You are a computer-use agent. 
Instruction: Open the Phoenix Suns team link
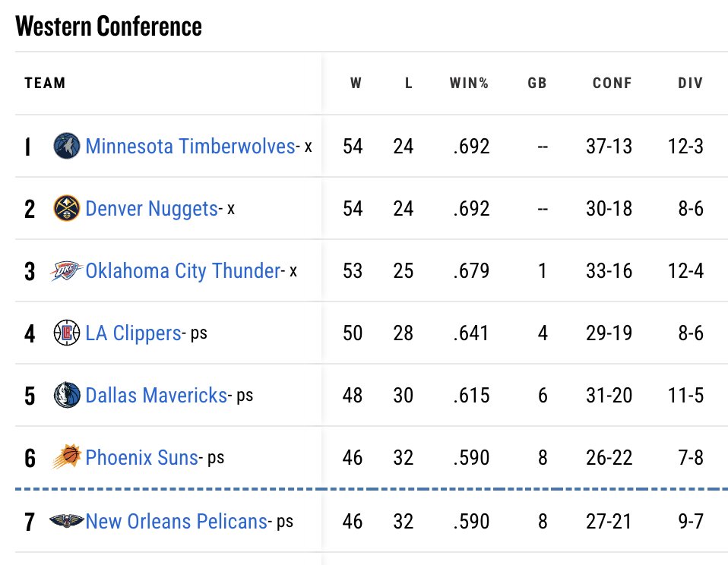(x=141, y=457)
